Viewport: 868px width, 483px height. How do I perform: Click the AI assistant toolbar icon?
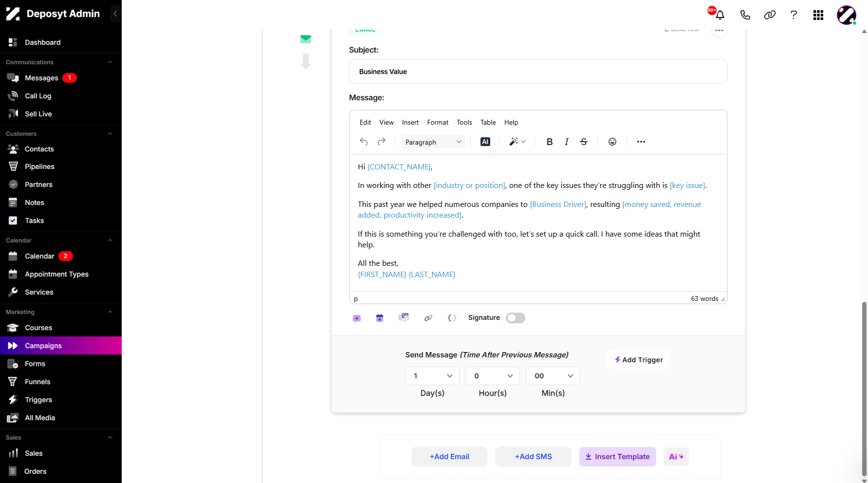(x=485, y=142)
